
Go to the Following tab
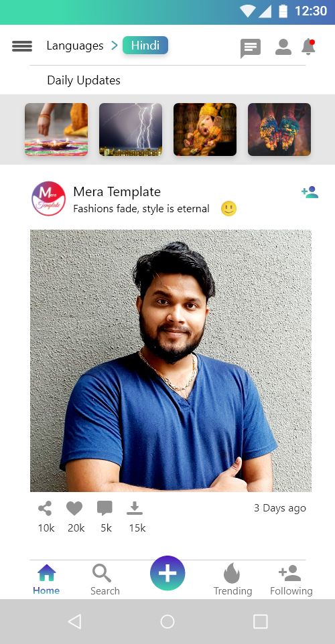coord(291,580)
